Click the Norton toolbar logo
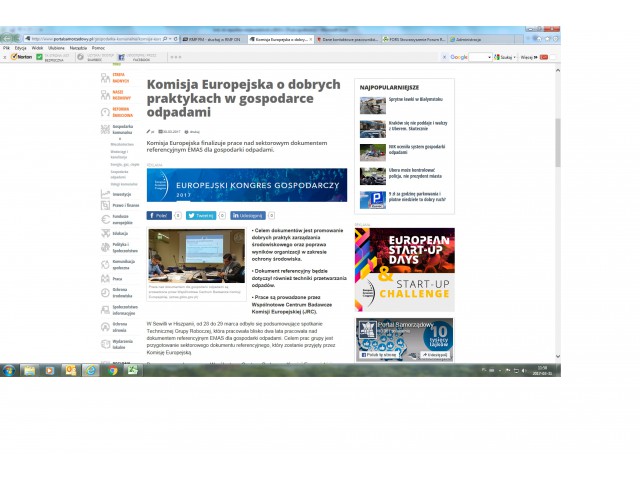The image size is (640, 480). [18, 57]
